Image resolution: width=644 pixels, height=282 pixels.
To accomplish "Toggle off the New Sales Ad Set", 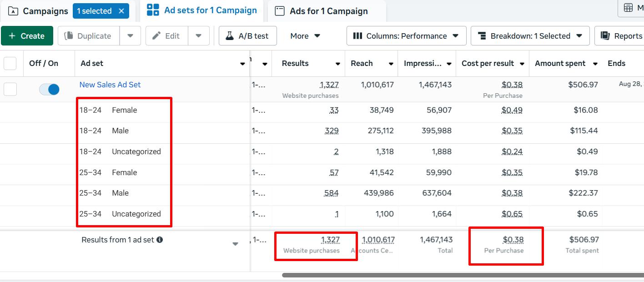I will 49,89.
